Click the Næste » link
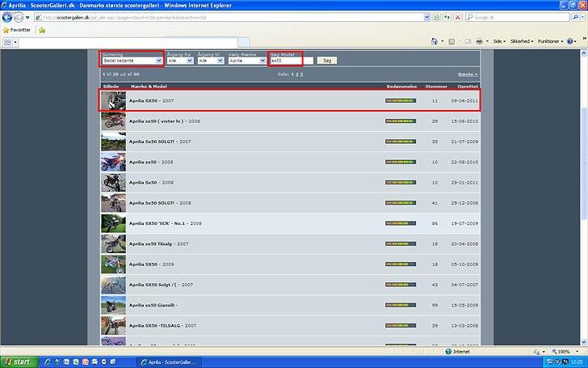This screenshot has width=588, height=368. 468,74
